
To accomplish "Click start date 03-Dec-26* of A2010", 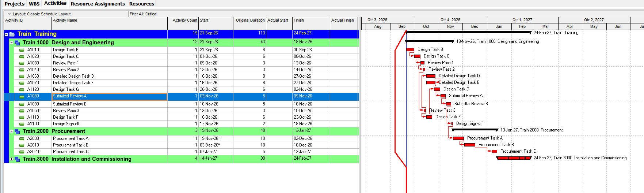I will pyautogui.click(x=216, y=145).
